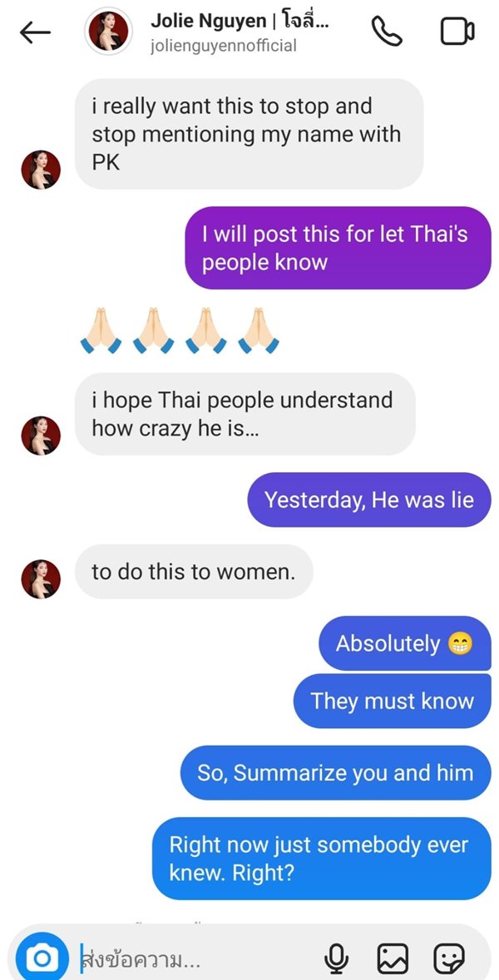Select the praying hands emoji message
Image resolution: width=499 pixels, height=980 pixels.
pos(180,331)
